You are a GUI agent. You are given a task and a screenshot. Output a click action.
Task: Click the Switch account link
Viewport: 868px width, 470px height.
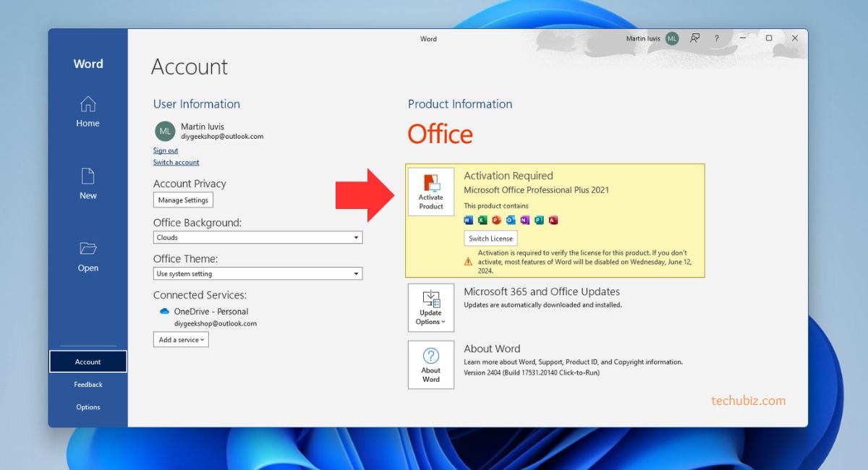176,163
